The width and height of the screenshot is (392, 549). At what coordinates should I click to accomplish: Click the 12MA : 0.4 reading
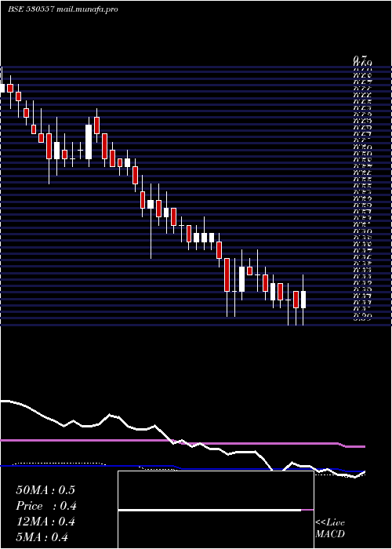point(45,522)
